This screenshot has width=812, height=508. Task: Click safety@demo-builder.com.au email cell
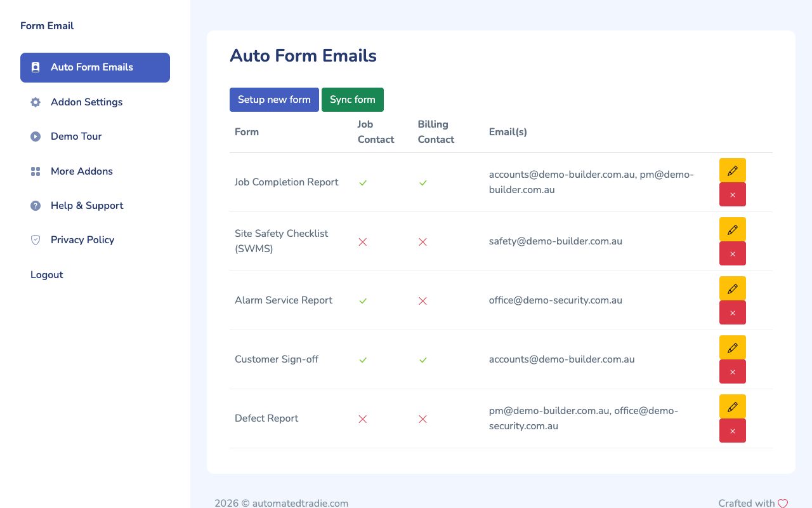tap(556, 241)
